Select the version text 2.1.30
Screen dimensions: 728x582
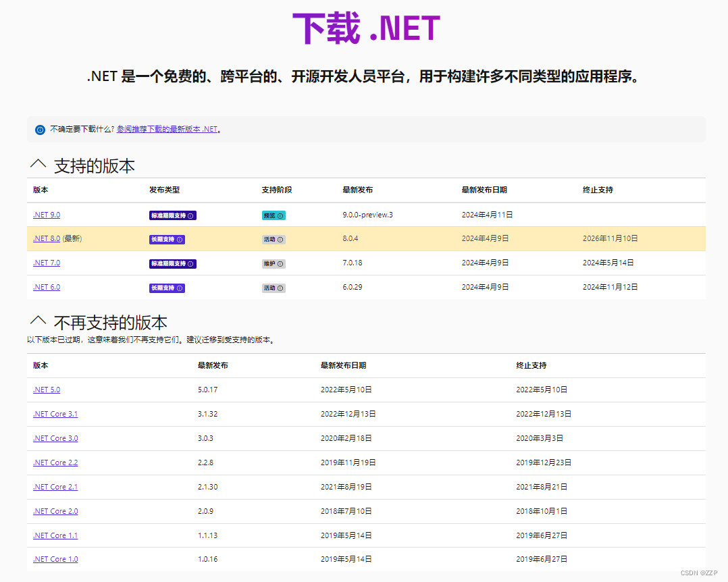coord(207,487)
